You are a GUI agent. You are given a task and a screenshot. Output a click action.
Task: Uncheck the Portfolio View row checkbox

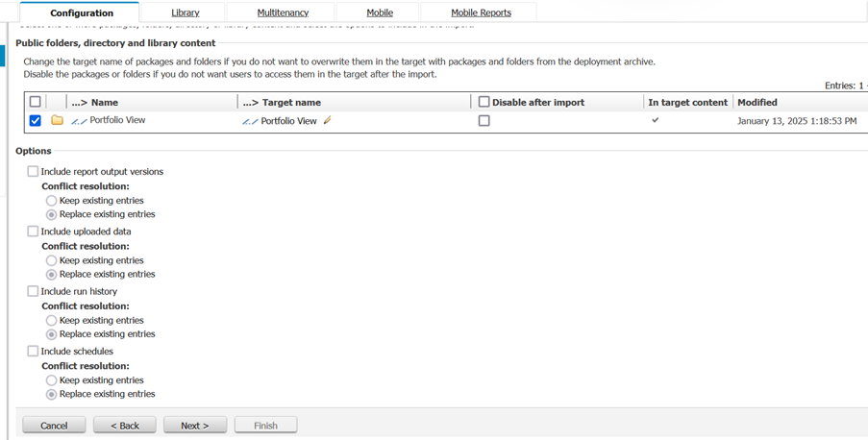pos(36,121)
